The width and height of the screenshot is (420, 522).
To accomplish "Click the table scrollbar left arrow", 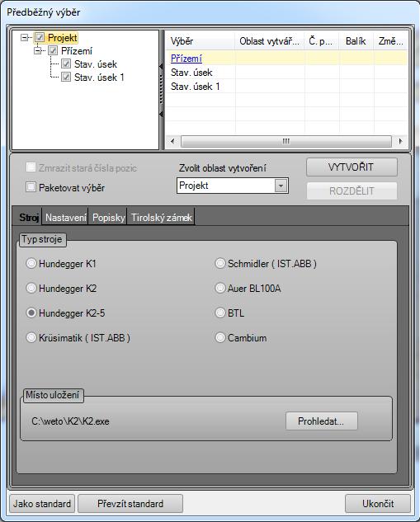I will coord(172,141).
